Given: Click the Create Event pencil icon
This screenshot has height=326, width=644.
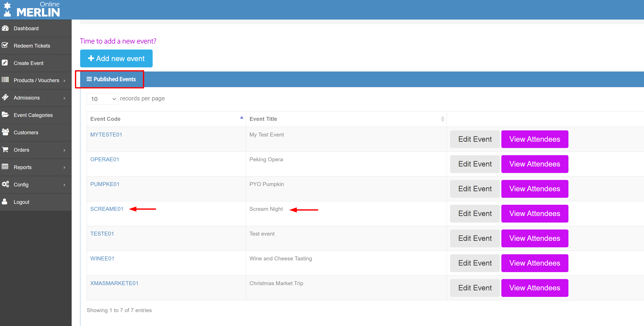Looking at the screenshot, I should tap(5, 63).
